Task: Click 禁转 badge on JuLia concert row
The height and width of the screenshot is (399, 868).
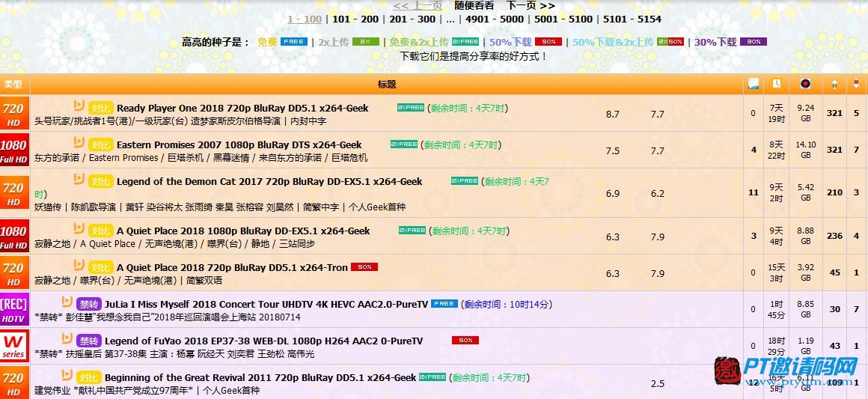Action: click(88, 304)
